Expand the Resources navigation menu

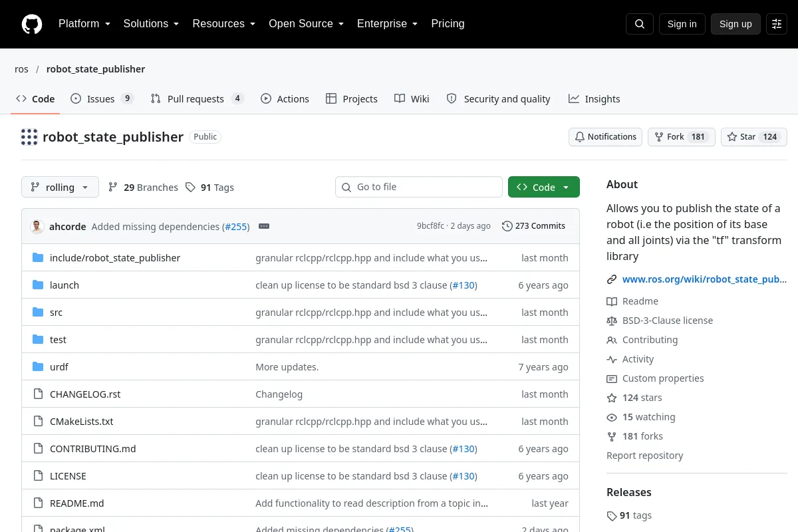point(224,24)
